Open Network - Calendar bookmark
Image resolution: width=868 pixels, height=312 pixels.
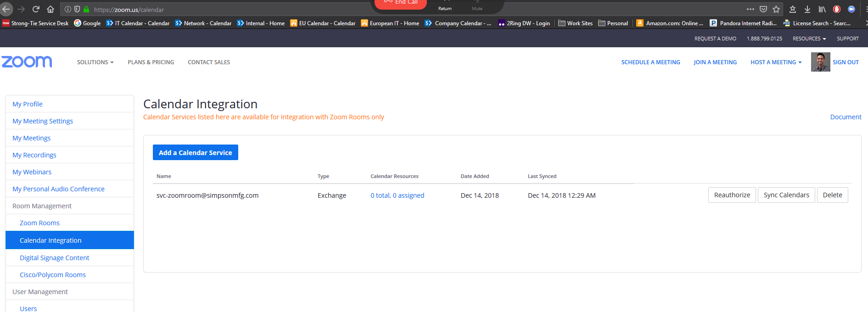point(203,23)
